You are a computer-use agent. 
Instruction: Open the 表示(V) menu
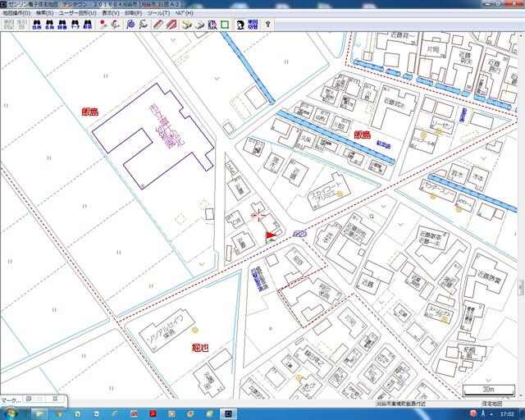111,14
